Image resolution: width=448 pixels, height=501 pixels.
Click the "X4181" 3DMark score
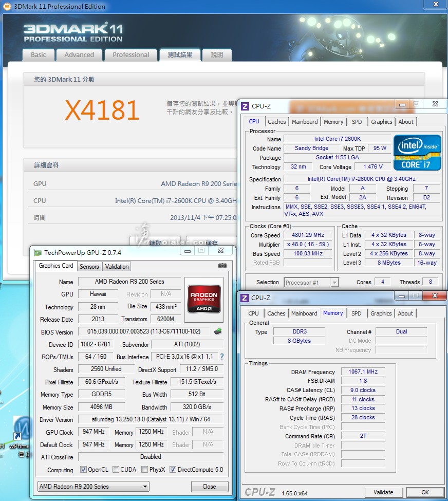point(102,110)
